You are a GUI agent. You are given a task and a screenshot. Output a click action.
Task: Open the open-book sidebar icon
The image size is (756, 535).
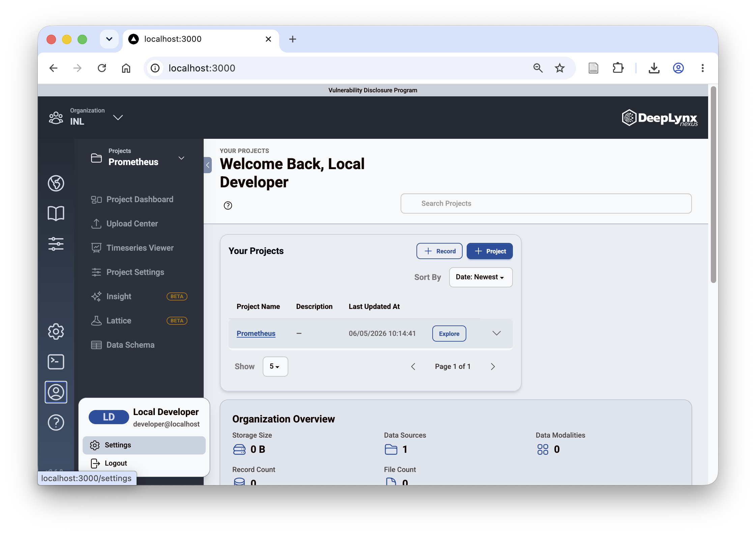coord(56,213)
